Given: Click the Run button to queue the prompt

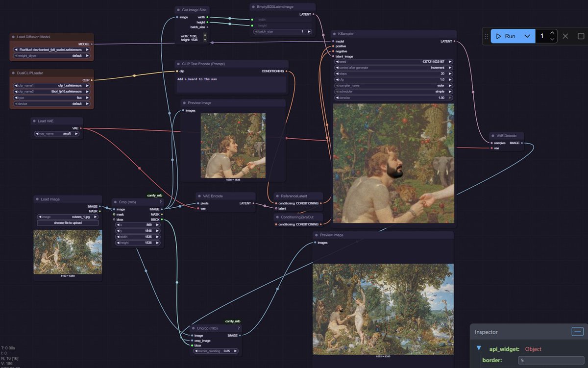Looking at the screenshot, I should tap(506, 36).
